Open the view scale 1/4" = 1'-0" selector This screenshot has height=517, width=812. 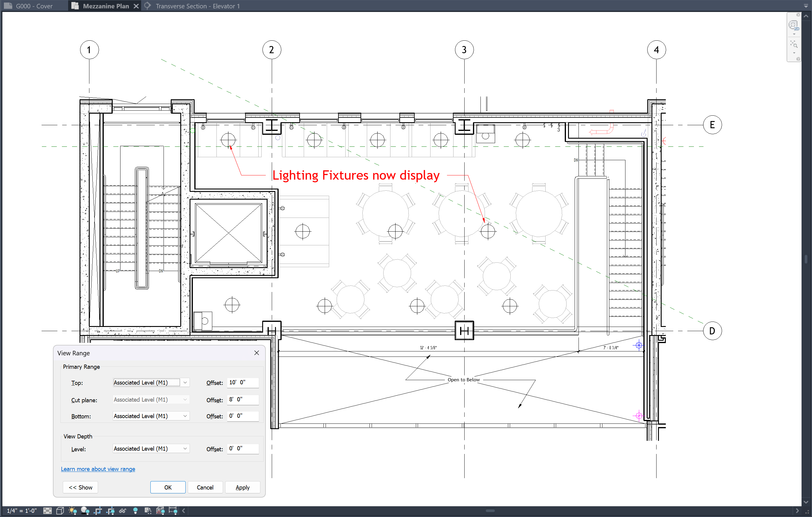pyautogui.click(x=22, y=511)
